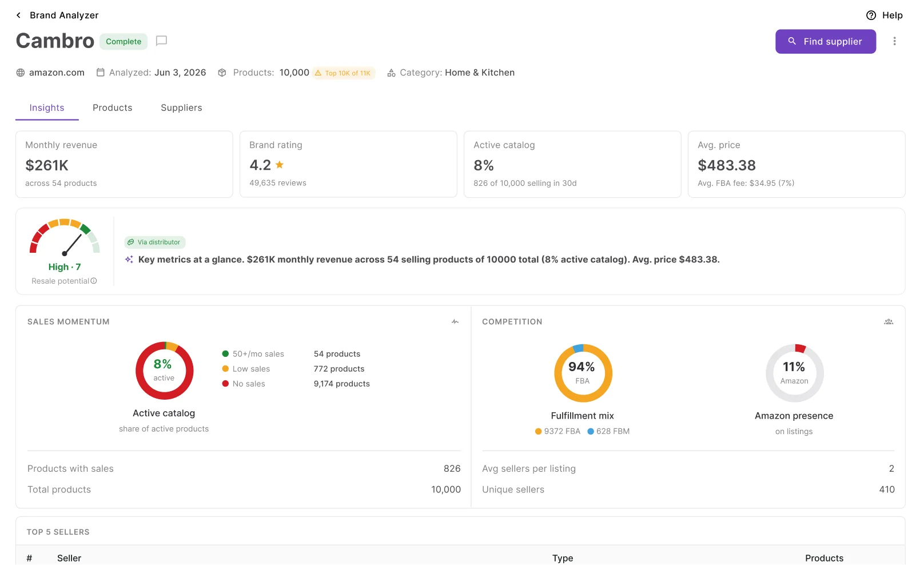The image size is (924, 565).
Task: Click the '826 of 10,000 selling in 30d' text
Action: click(525, 184)
